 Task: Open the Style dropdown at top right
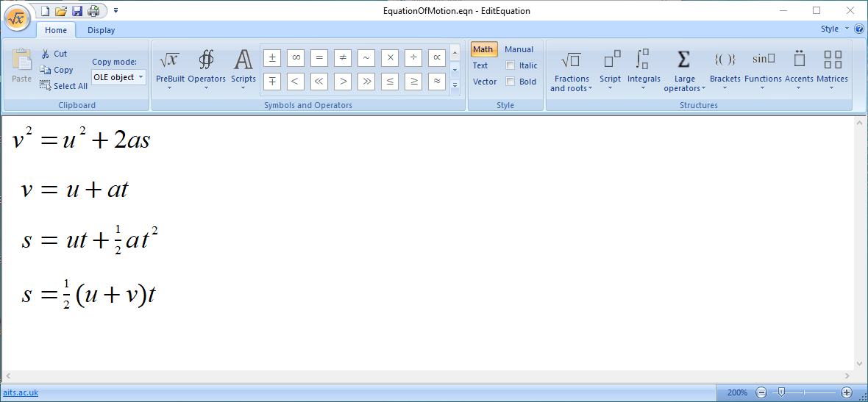833,29
